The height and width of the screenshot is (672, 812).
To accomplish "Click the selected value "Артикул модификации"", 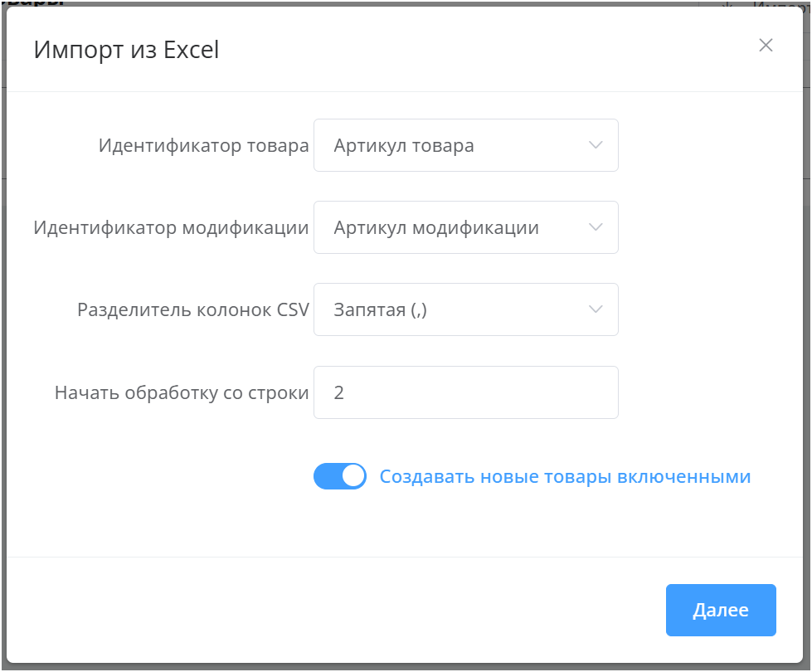I will 436,228.
